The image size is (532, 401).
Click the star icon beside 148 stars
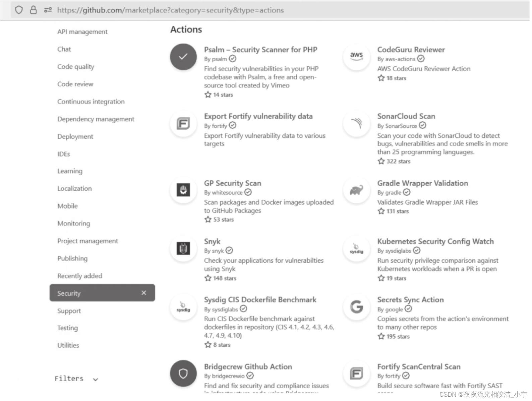point(208,278)
